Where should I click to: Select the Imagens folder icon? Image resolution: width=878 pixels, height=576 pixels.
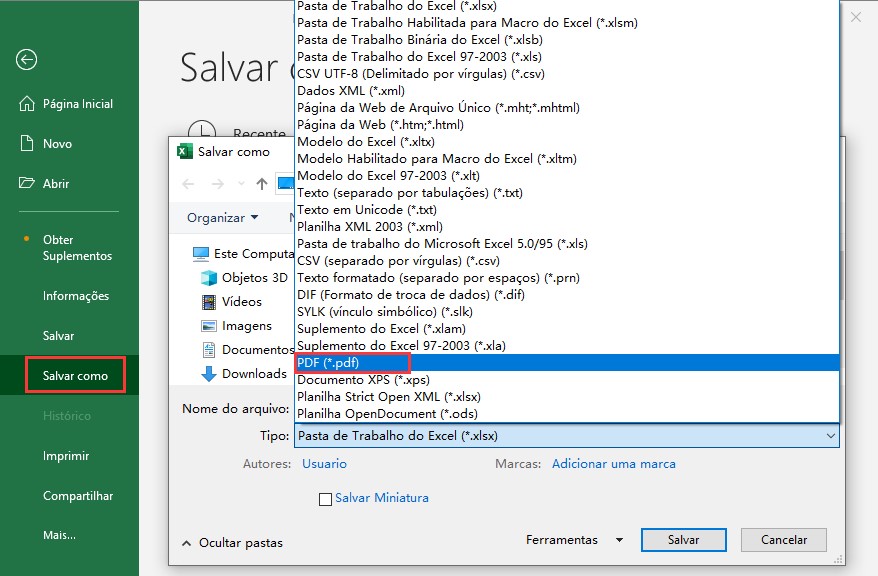pos(207,325)
